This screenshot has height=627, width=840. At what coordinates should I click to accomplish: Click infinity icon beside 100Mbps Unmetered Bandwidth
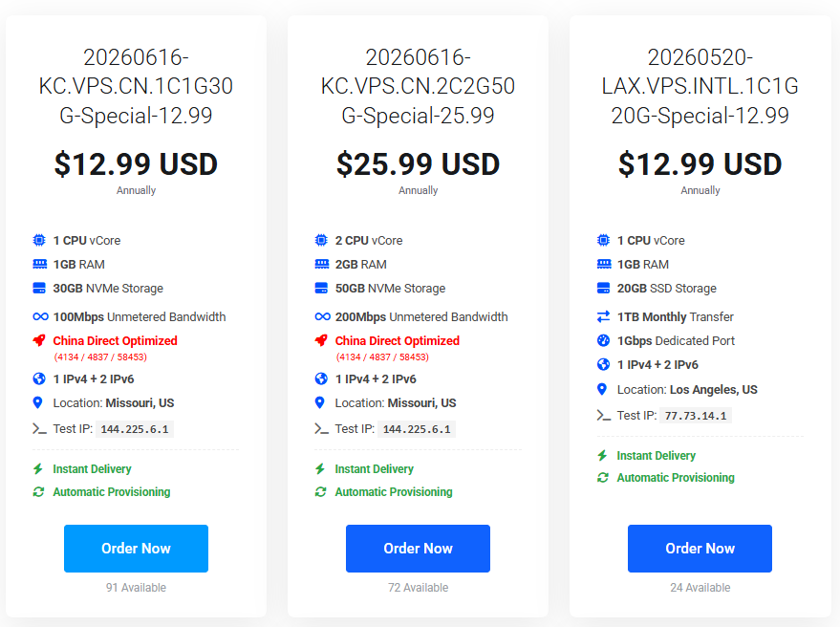click(40, 316)
